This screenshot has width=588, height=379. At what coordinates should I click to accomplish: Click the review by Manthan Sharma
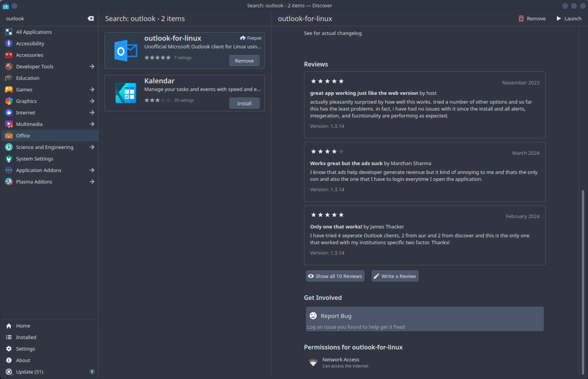pos(425,172)
